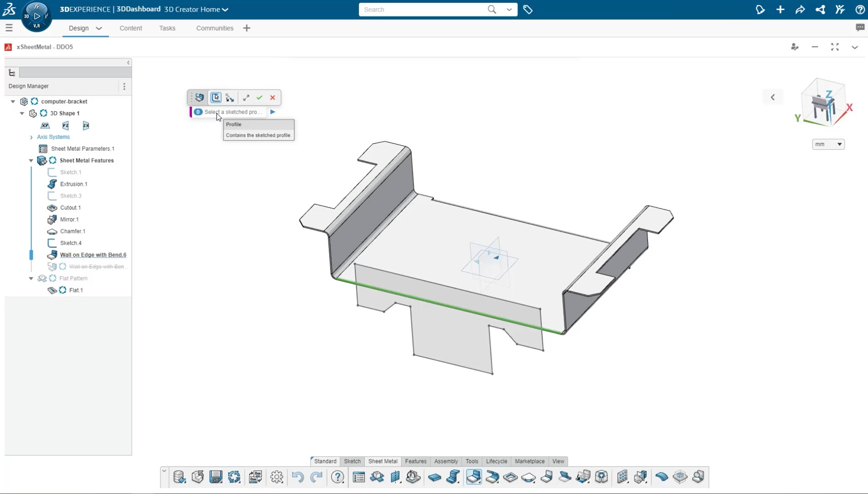Select Flat.1 in the tree
868x494 pixels.
coord(76,290)
